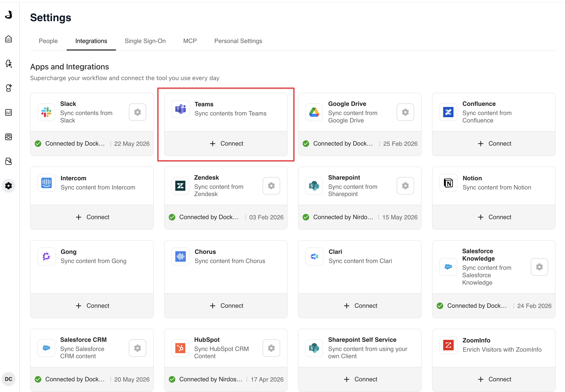
Task: Connect the ZoomInfo integration
Action: coord(494,379)
